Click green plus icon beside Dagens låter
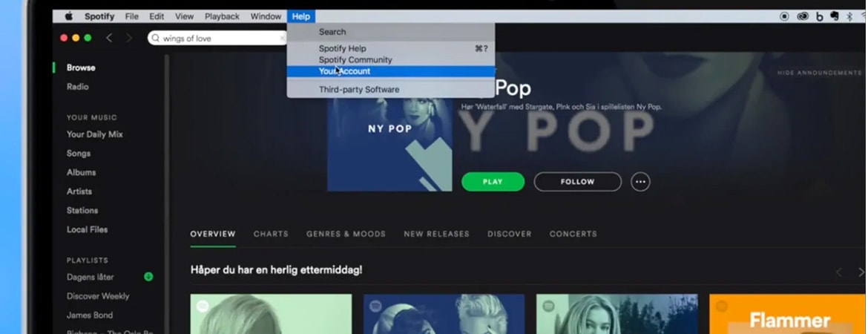Image resolution: width=868 pixels, height=334 pixels. click(x=148, y=277)
